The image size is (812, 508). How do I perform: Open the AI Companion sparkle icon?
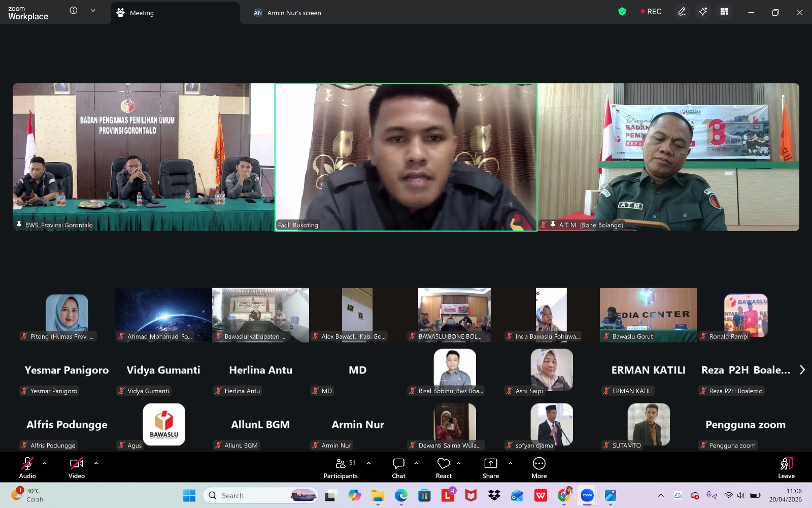coord(703,12)
